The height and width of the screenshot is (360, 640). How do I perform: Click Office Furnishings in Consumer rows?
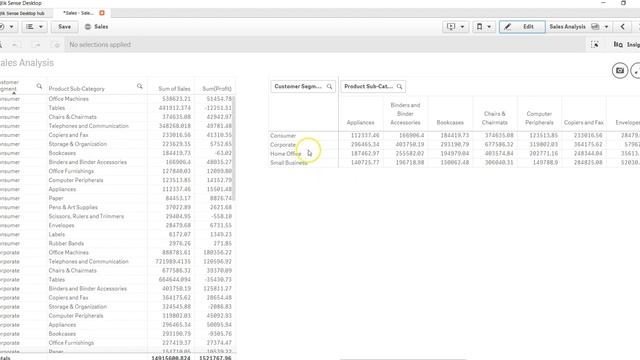coord(71,171)
